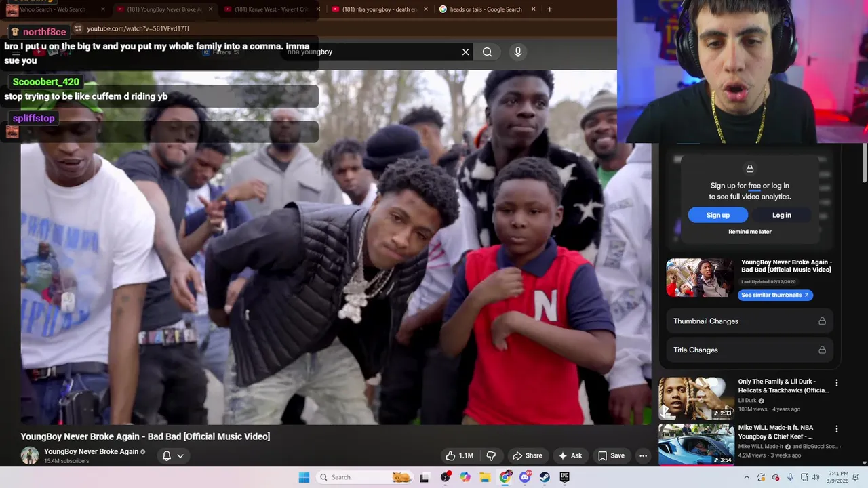Click system tray microphone icon
This screenshot has width=868, height=488.
[x=790, y=477]
